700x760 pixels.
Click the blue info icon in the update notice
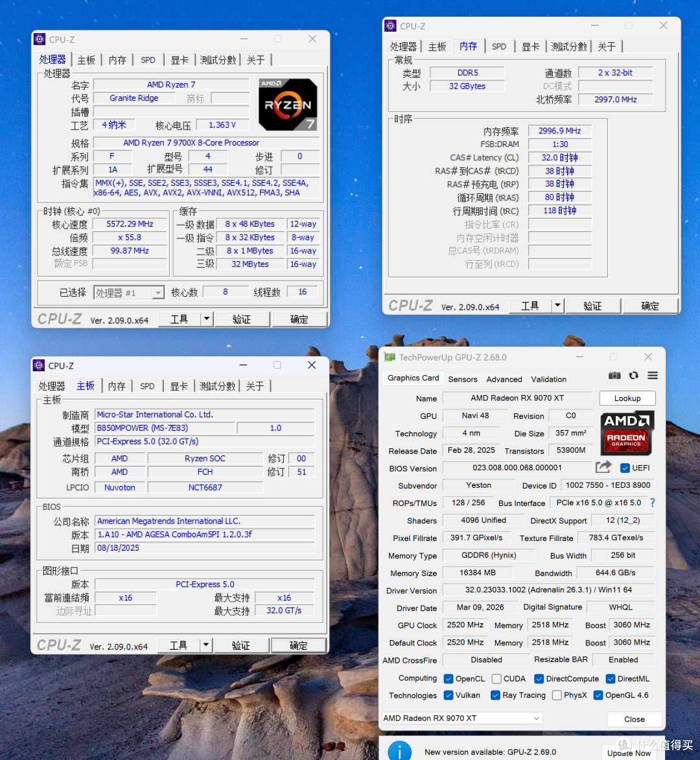tap(399, 751)
